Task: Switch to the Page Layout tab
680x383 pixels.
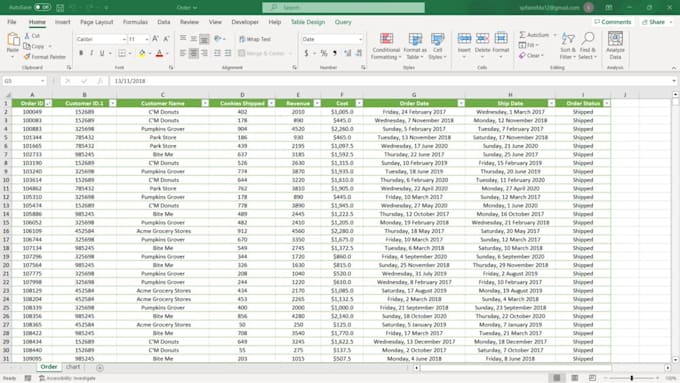Action: (96, 22)
